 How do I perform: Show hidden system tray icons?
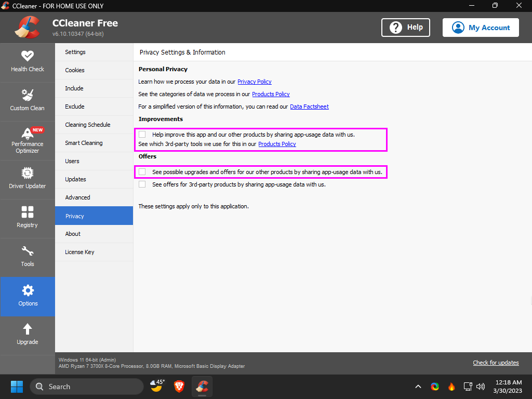pyautogui.click(x=418, y=387)
